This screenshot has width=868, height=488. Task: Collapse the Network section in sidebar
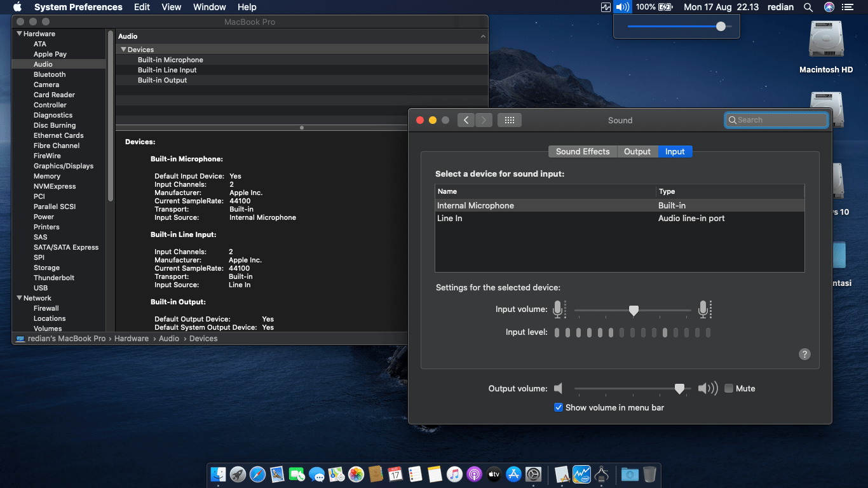click(20, 298)
